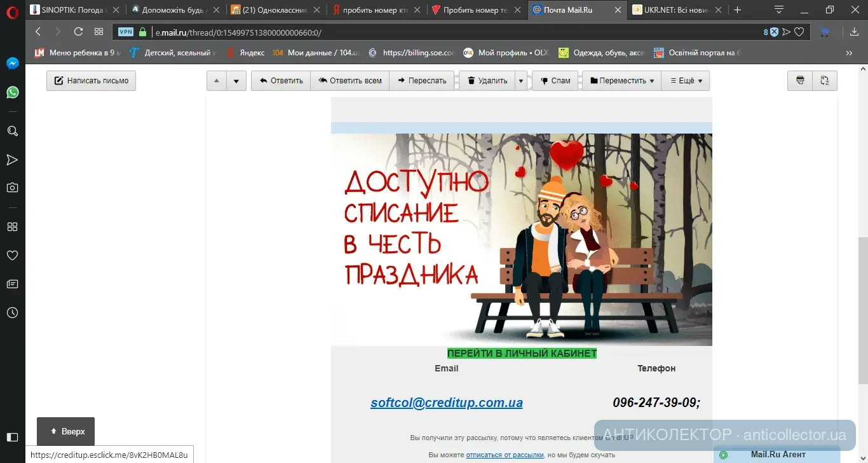Open bookmarks heart icon in the sidebar

tap(12, 255)
